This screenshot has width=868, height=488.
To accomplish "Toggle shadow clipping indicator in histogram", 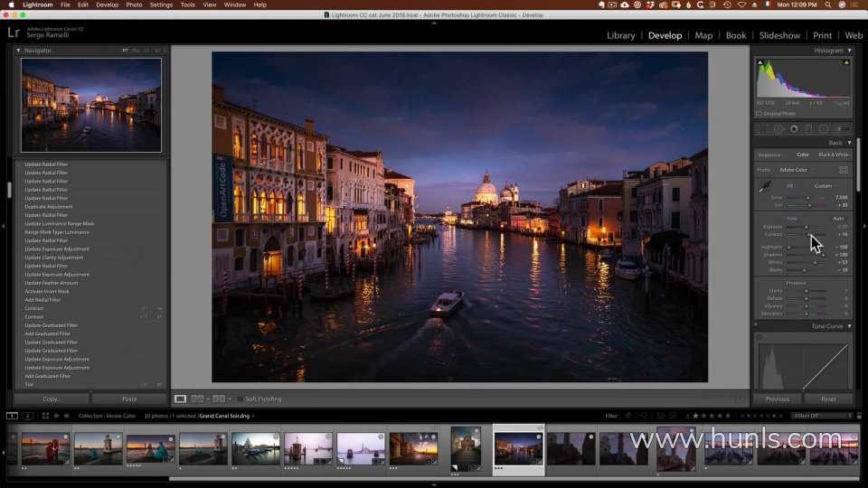I will coord(759,62).
